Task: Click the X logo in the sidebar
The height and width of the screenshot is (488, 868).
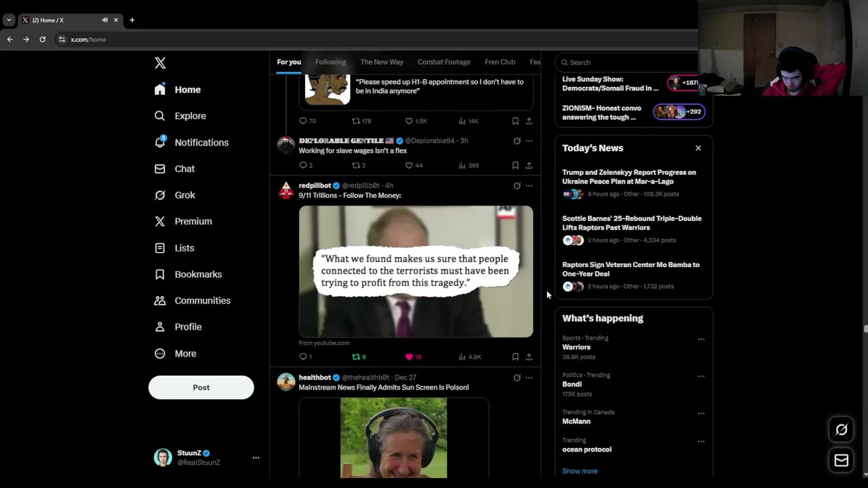Action: (x=160, y=63)
